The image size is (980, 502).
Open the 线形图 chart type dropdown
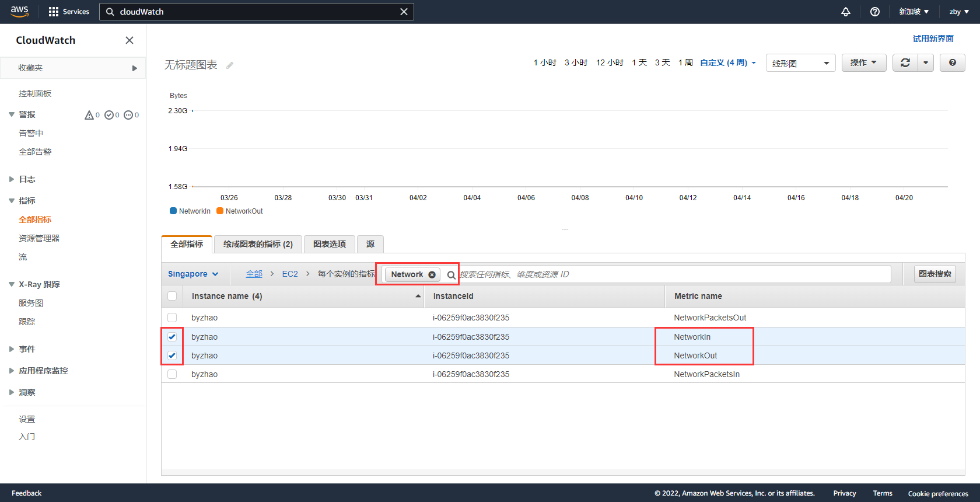tap(800, 63)
